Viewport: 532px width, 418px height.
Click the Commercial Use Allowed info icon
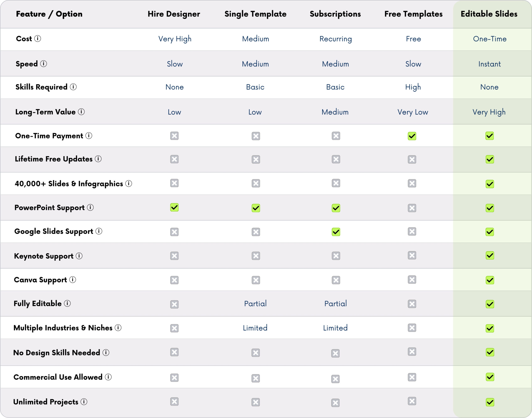(108, 377)
